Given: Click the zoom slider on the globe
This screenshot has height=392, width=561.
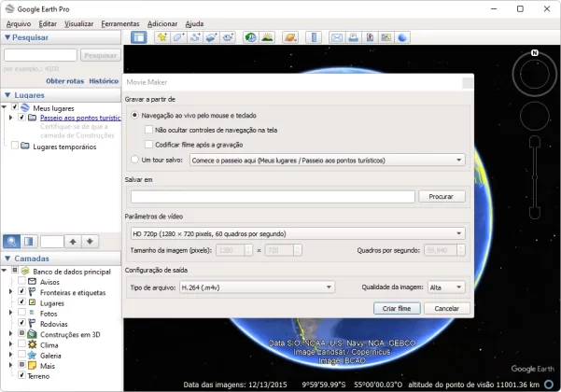Looking at the screenshot, I should 535,177.
